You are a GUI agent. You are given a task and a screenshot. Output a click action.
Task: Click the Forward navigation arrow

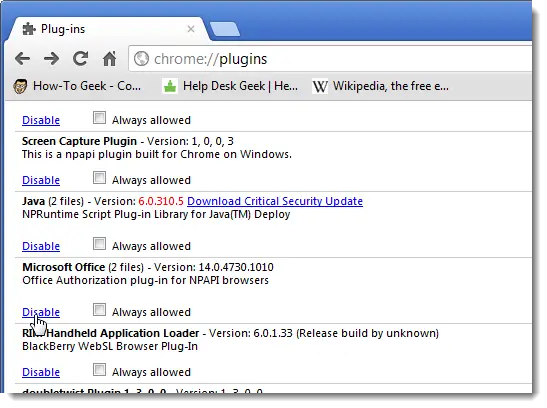point(52,59)
